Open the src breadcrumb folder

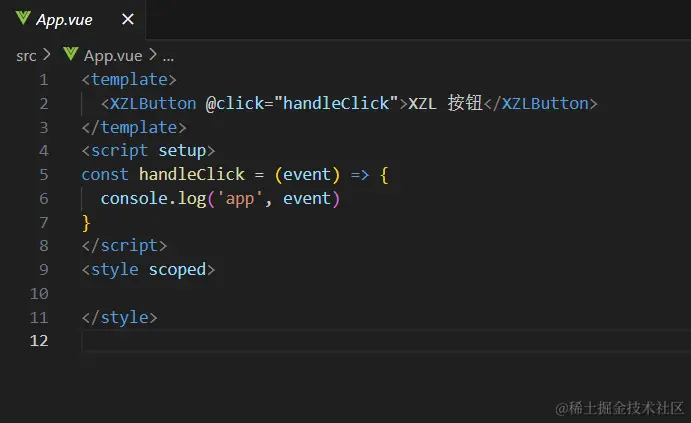[x=26, y=56]
